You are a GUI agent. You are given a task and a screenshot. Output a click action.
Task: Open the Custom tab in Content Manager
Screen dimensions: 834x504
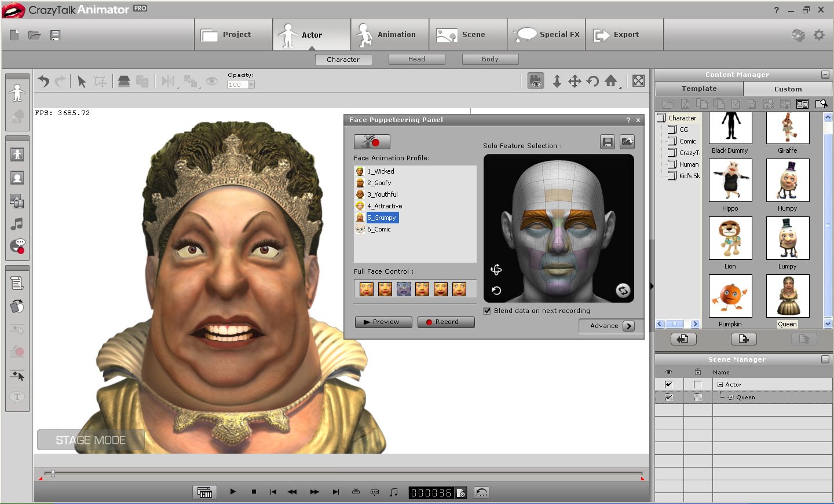pyautogui.click(x=788, y=89)
